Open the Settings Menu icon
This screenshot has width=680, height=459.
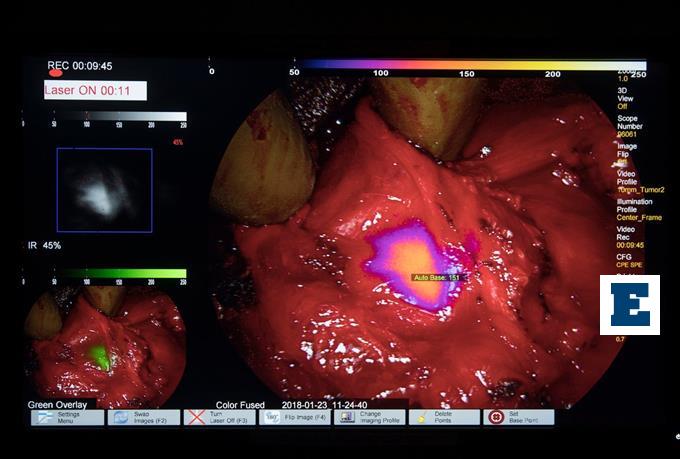tap(44, 418)
